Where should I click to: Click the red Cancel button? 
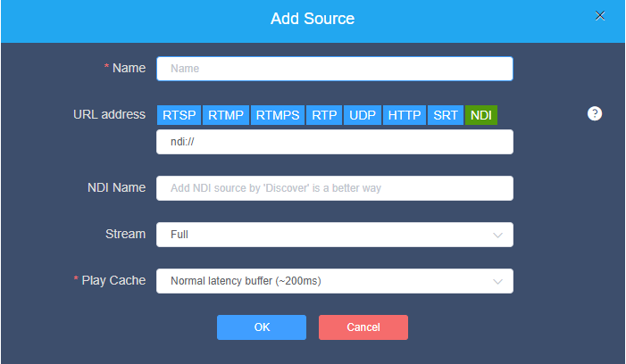click(x=363, y=327)
